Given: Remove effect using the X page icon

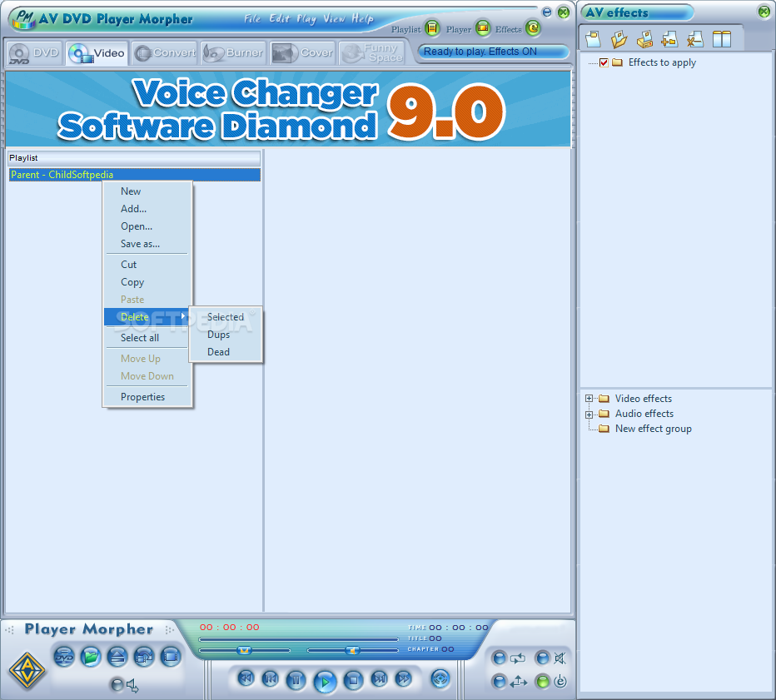Looking at the screenshot, I should click(x=695, y=38).
